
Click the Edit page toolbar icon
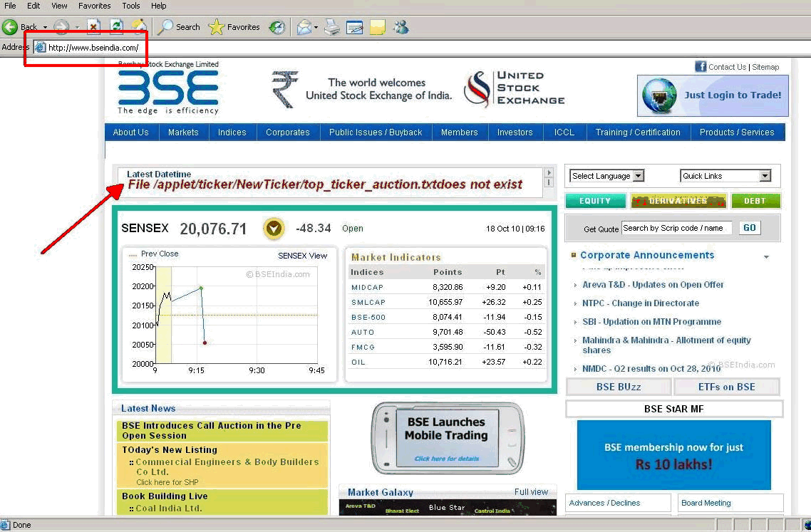pos(355,27)
